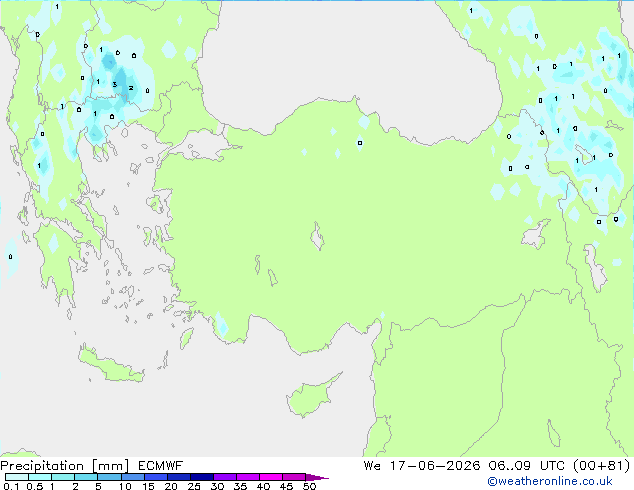
Task: Select the purple 30–35 mm legend swatch
Action: click(225, 477)
